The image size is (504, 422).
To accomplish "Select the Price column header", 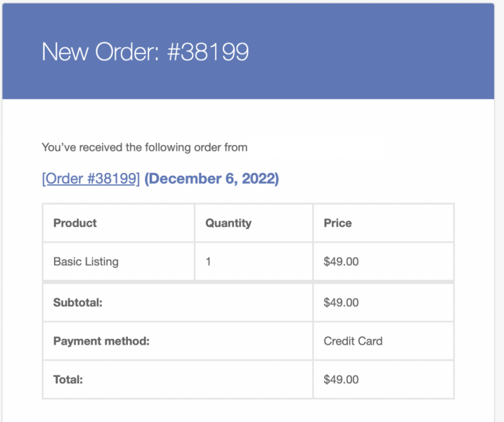I will [x=337, y=223].
